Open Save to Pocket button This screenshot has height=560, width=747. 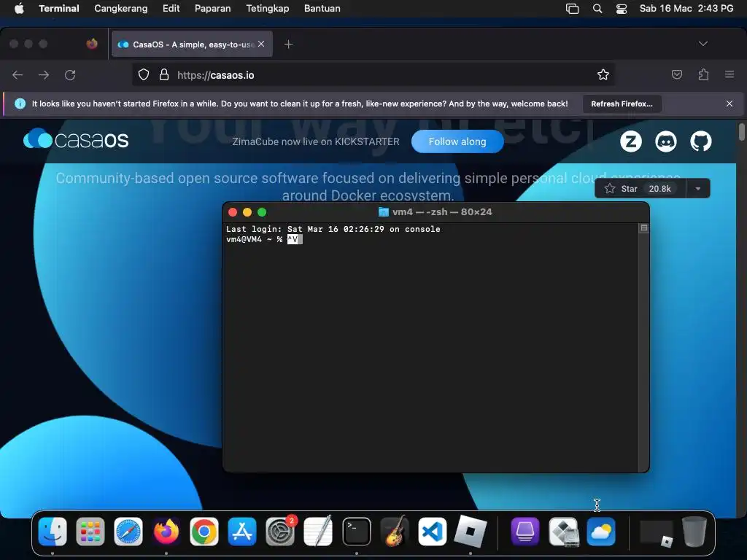pos(677,74)
